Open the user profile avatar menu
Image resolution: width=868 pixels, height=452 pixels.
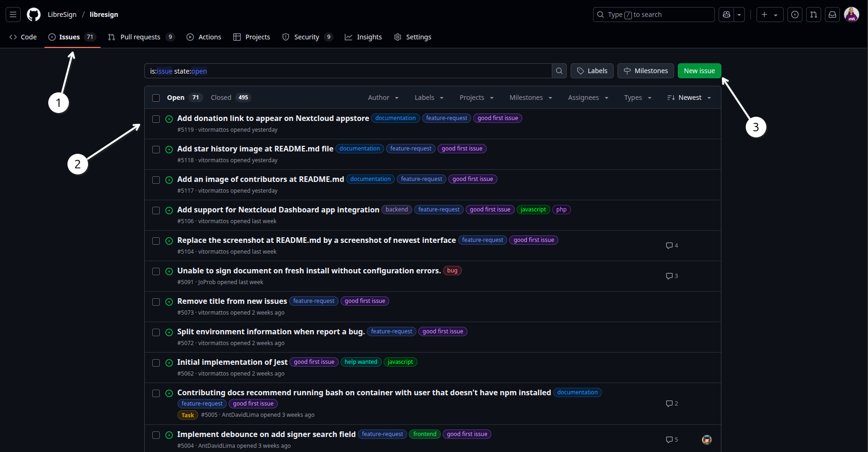[852, 15]
